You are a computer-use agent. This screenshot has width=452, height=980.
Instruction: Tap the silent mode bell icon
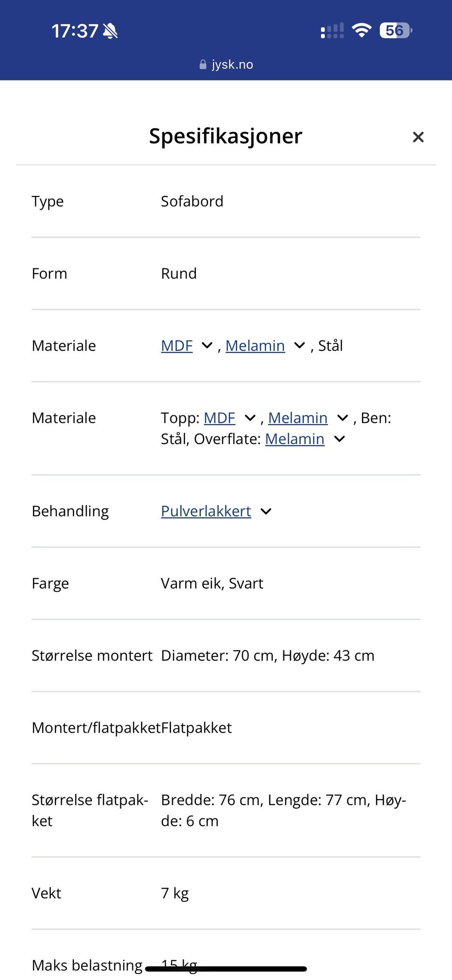click(110, 31)
